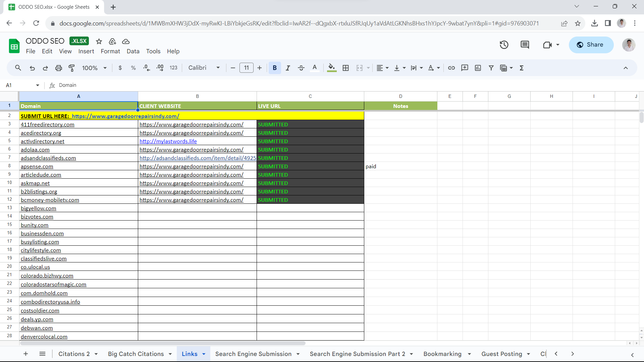Increase the font size

260,68
